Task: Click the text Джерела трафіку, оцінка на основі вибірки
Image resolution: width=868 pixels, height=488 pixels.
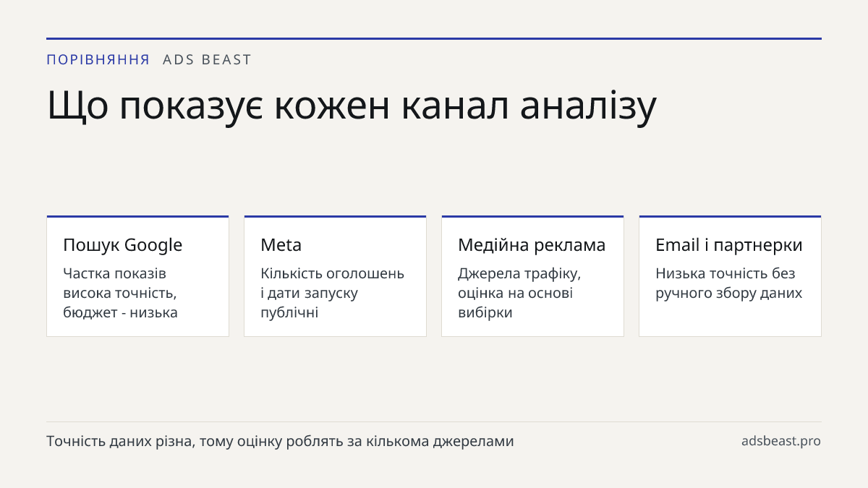Action: pos(519,293)
